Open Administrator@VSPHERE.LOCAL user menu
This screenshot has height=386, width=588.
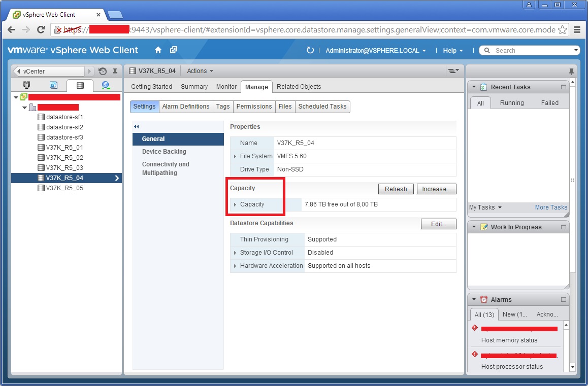(375, 51)
